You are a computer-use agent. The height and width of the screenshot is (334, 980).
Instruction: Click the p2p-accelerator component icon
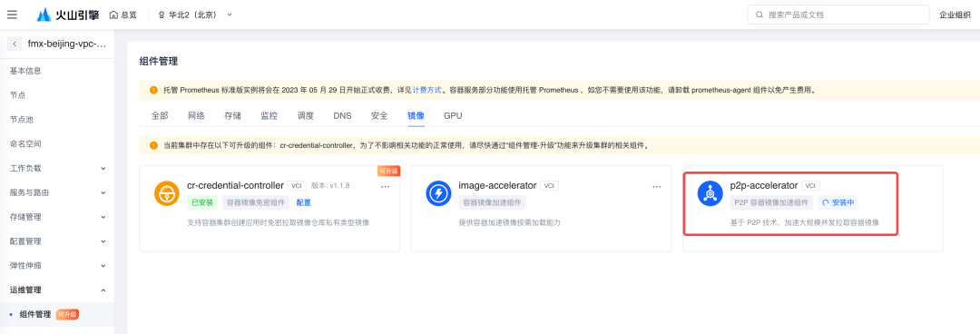pyautogui.click(x=710, y=193)
